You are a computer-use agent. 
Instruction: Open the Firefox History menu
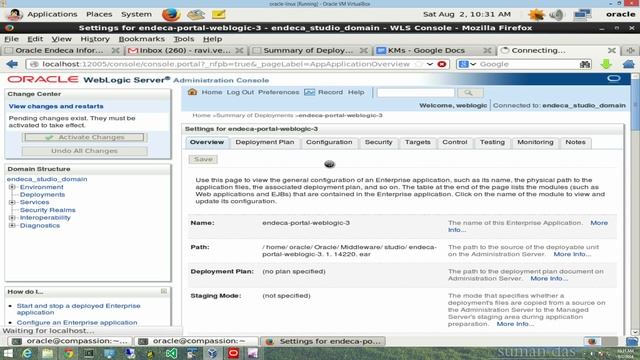[x=95, y=39]
